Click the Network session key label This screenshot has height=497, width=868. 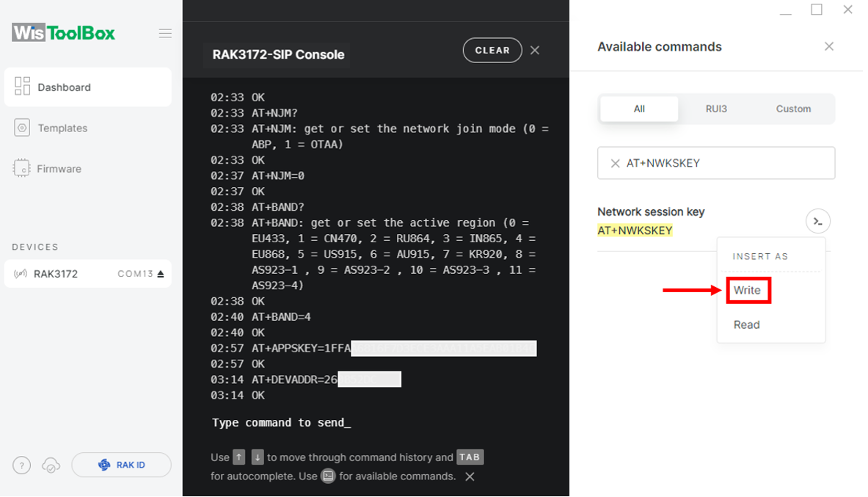coord(650,211)
